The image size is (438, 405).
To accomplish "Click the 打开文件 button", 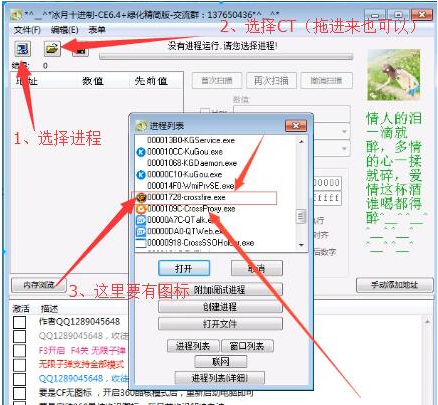I will [x=220, y=324].
